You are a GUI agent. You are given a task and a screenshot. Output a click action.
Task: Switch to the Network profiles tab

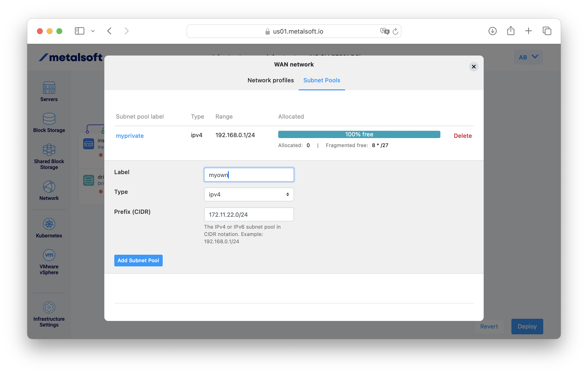[x=270, y=80]
